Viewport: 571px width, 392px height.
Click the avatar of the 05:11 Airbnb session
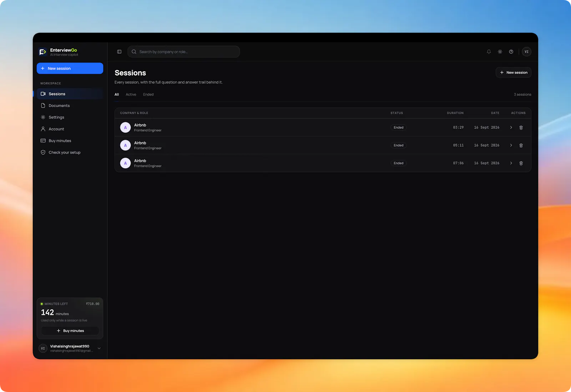(x=125, y=145)
